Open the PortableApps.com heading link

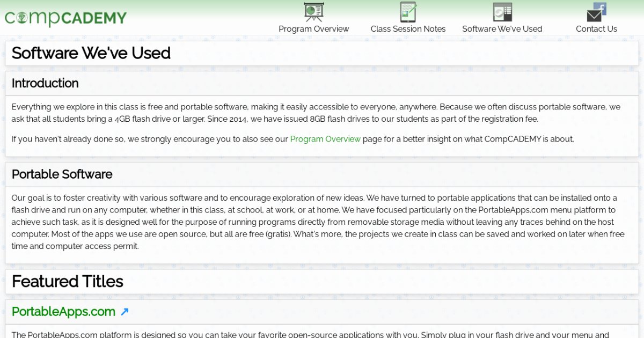[63, 312]
